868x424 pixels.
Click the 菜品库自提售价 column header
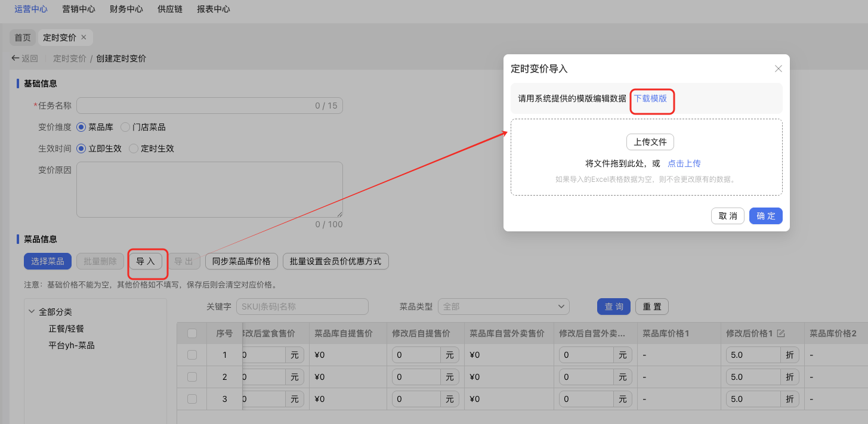coord(348,333)
